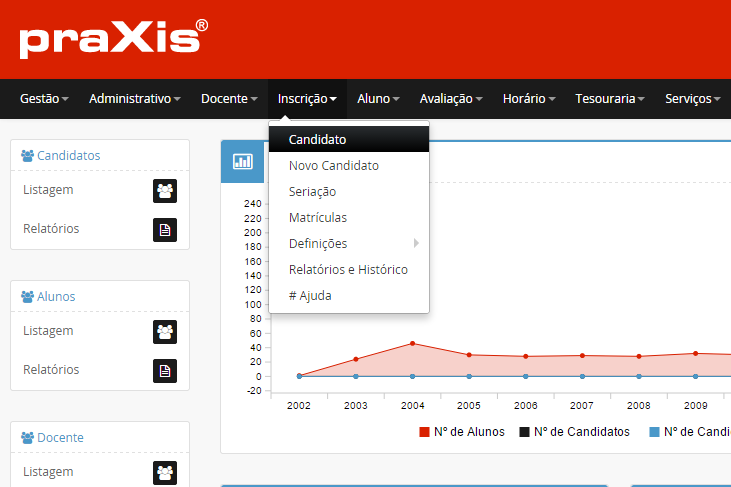The width and height of the screenshot is (731, 487).
Task: Toggle the black Nº de Candidatos legend
Action: pyautogui.click(x=574, y=432)
